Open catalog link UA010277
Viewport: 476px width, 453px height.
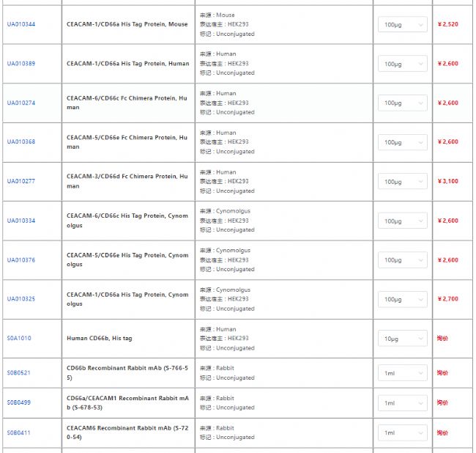pos(21,181)
